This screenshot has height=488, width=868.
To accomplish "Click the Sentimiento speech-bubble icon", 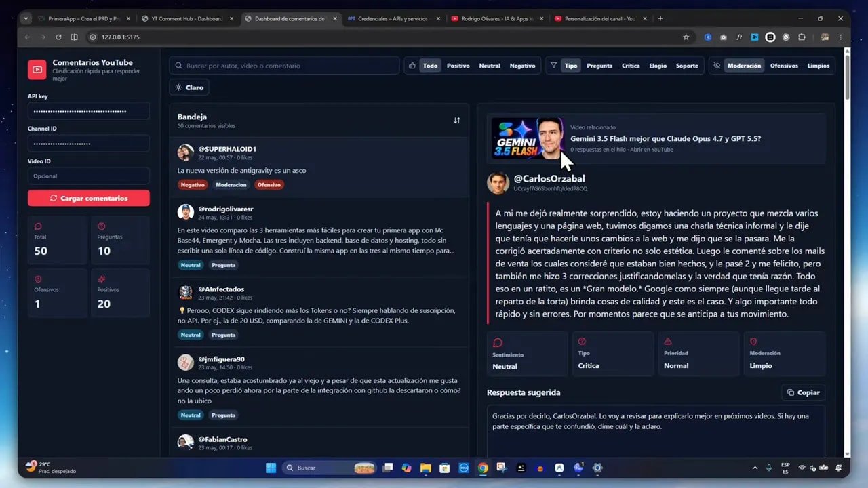I will 498,343.
